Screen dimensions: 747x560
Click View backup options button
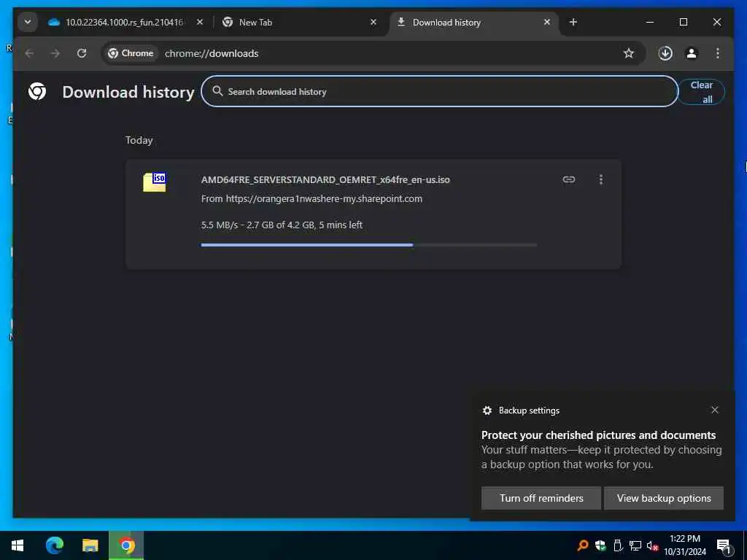coord(664,498)
